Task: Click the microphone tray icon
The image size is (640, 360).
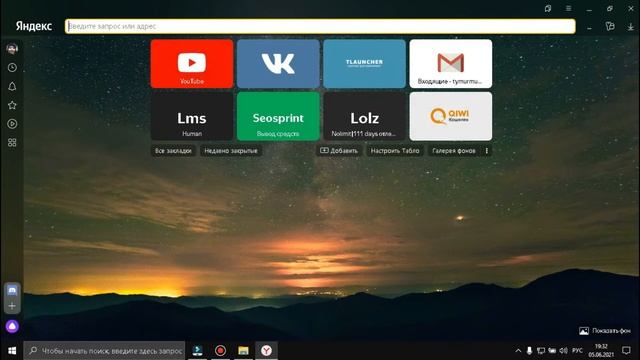Action: [529, 351]
